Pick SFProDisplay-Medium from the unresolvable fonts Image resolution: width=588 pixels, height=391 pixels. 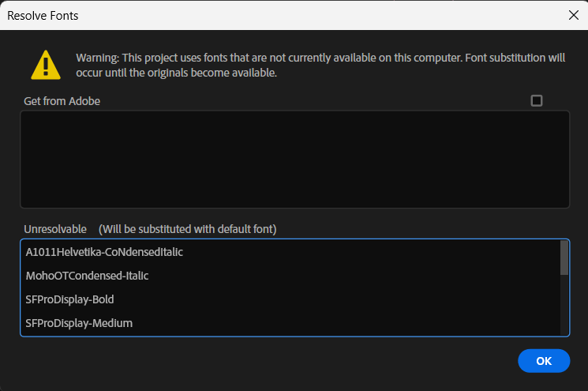click(79, 323)
